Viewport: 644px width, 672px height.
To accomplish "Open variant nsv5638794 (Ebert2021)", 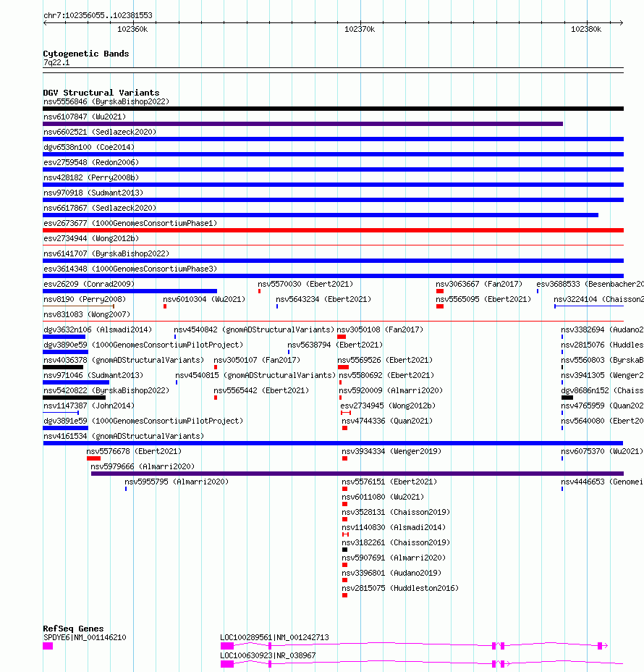I will (x=335, y=345).
